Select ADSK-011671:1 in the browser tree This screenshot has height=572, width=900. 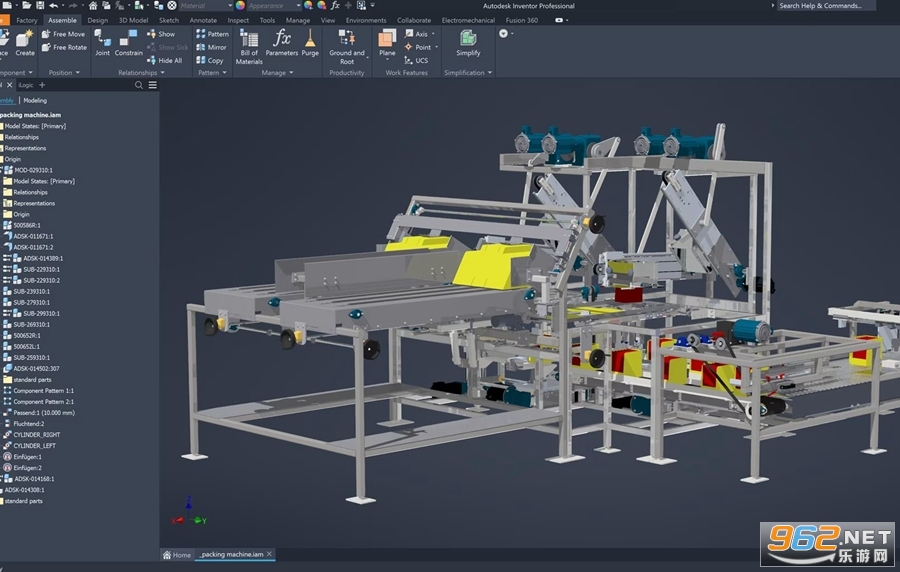tap(33, 236)
